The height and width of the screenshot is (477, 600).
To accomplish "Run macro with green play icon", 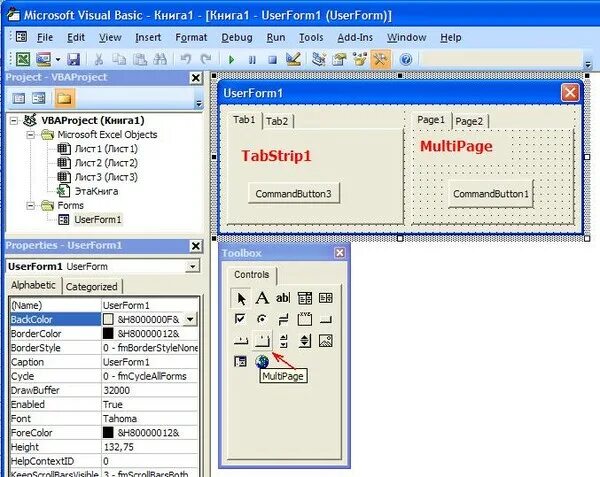I will tap(231, 60).
